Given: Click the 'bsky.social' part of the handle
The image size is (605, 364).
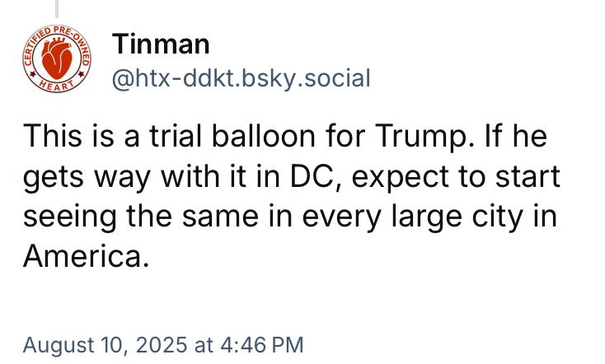Looking at the screenshot, I should click(305, 79).
